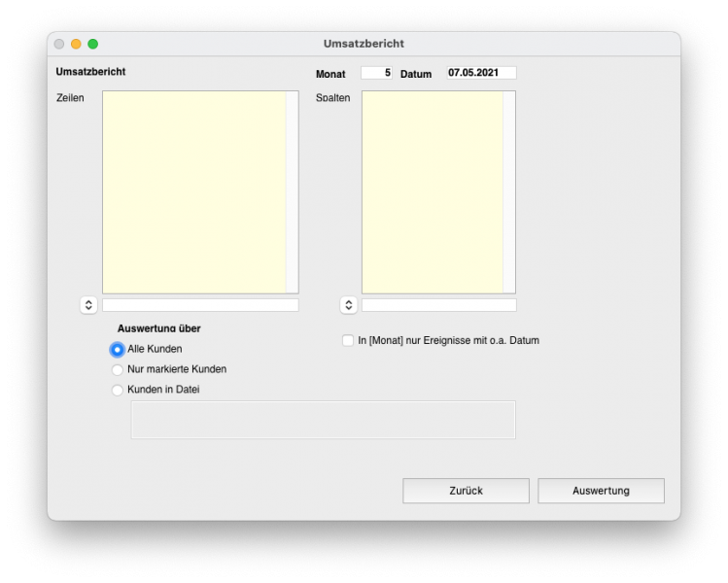Close the Umsatzbericht window with the red button
This screenshot has height=583, width=728.
59,44
